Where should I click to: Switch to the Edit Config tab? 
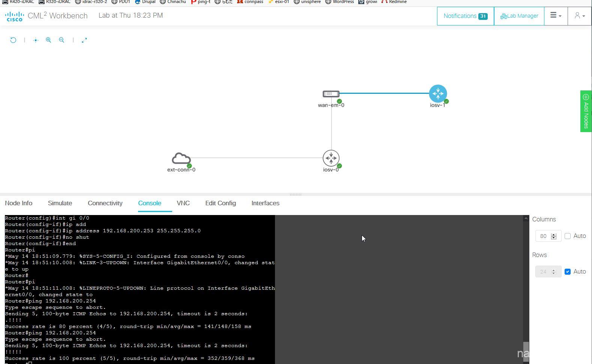tap(221, 203)
